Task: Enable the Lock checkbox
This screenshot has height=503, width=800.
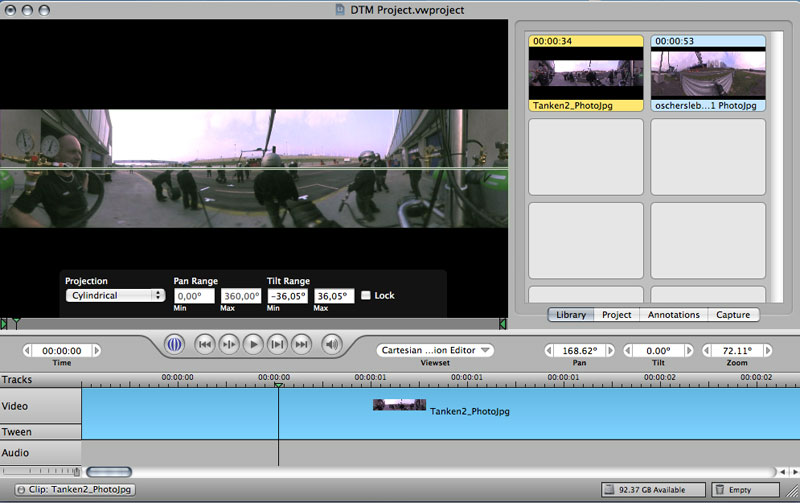Action: 365,295
